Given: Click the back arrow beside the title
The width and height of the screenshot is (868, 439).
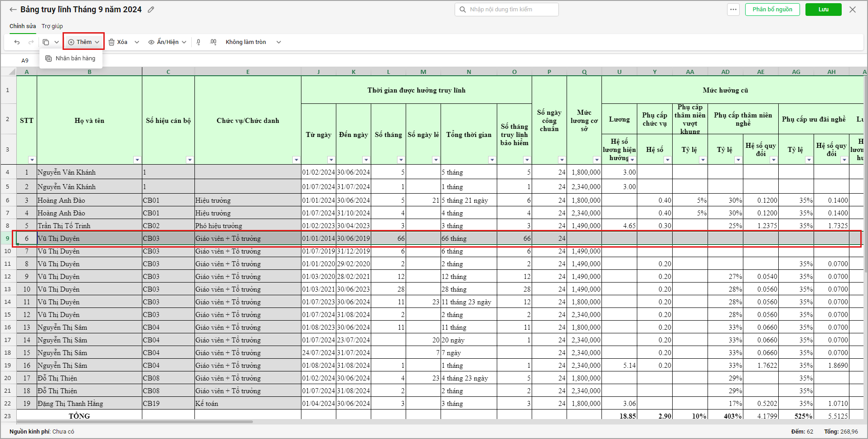Looking at the screenshot, I should click(13, 10).
